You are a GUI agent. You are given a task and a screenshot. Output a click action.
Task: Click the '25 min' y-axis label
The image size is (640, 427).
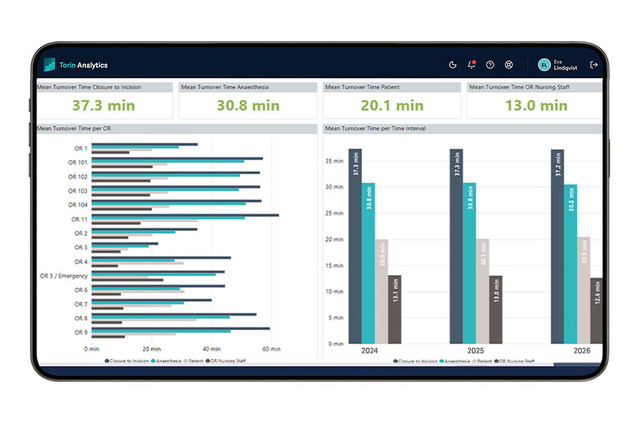(x=334, y=213)
